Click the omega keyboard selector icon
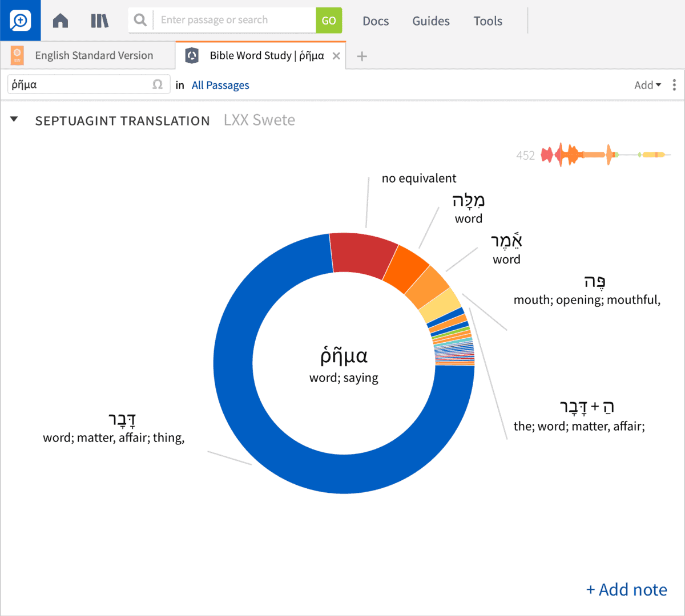The image size is (685, 616). [x=158, y=85]
